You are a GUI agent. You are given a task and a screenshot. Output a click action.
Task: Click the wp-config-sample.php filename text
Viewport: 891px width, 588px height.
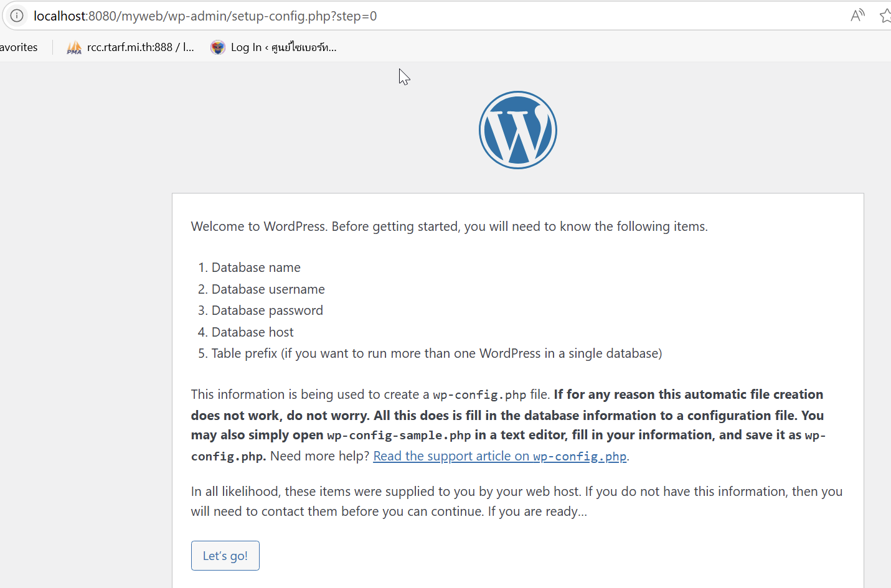tap(398, 436)
